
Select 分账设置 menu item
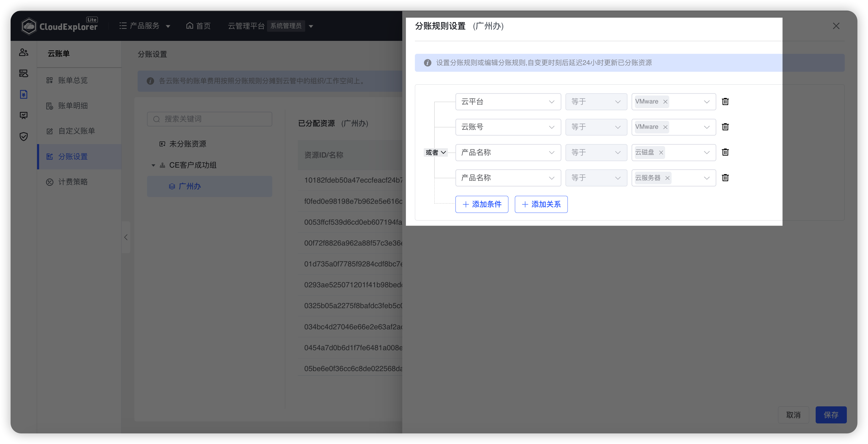[x=79, y=156]
